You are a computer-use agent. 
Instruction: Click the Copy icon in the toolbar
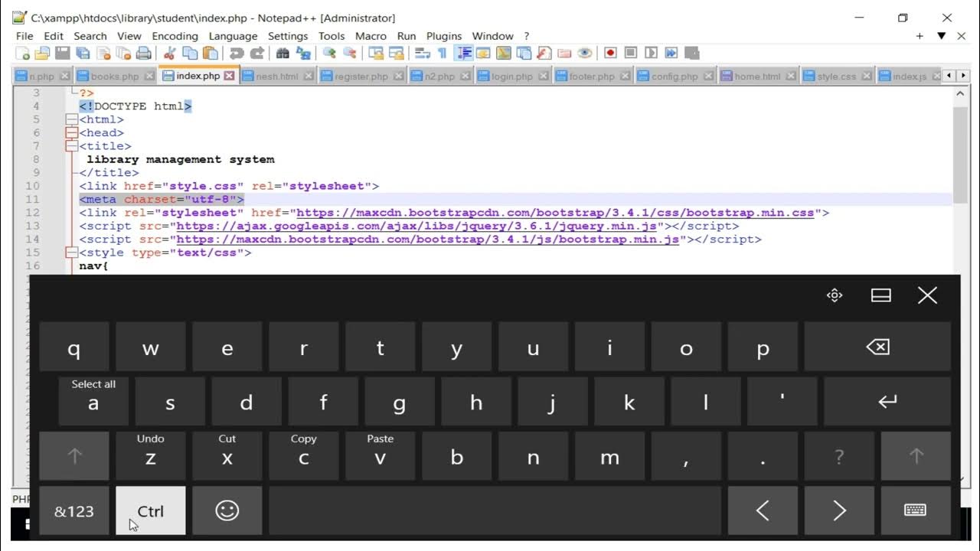point(190,53)
